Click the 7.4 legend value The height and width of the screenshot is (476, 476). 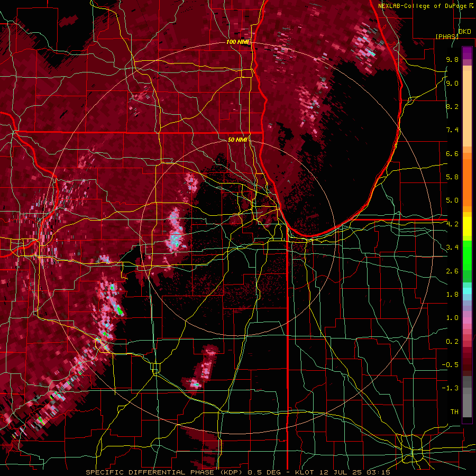[452, 130]
